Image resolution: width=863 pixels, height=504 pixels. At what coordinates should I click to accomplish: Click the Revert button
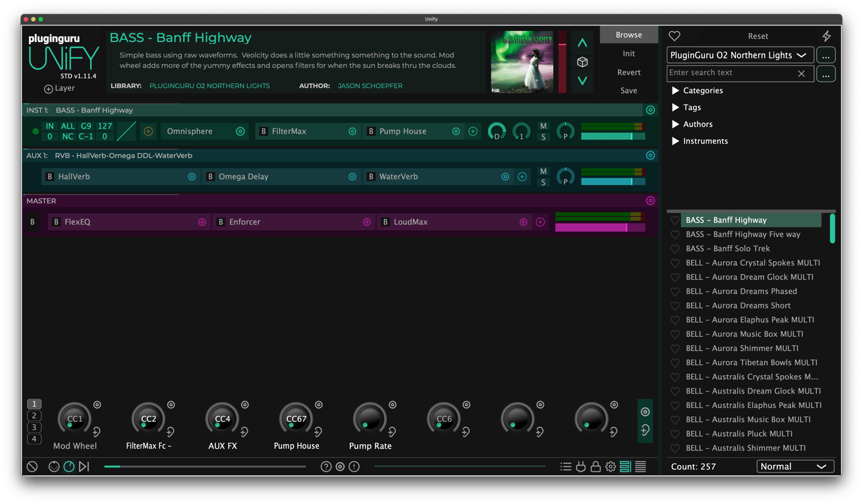[629, 72]
